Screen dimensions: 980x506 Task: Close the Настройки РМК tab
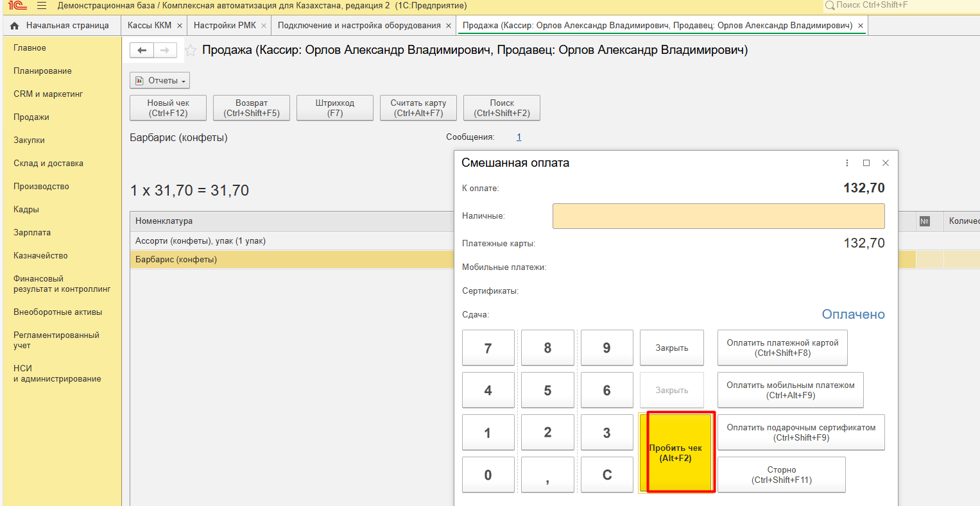(x=264, y=26)
